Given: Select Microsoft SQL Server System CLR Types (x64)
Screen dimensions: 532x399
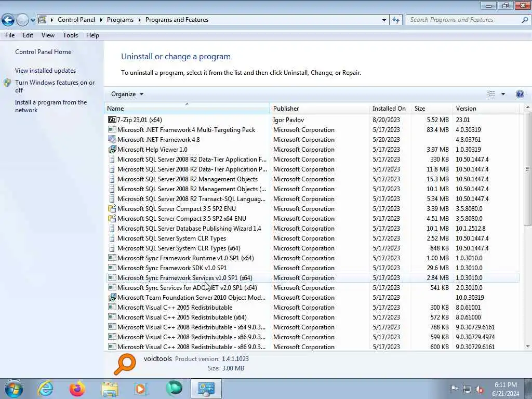Looking at the screenshot, I should (312, 248).
